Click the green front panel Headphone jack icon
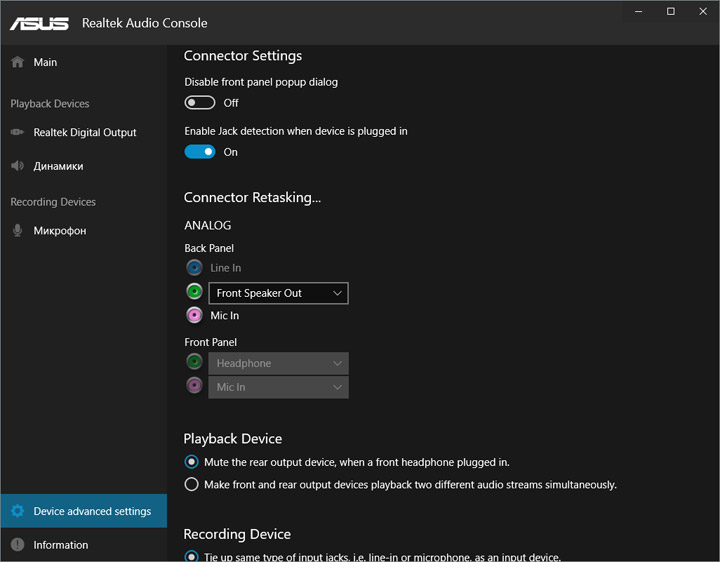Viewport: 720px width, 562px height. pos(194,362)
